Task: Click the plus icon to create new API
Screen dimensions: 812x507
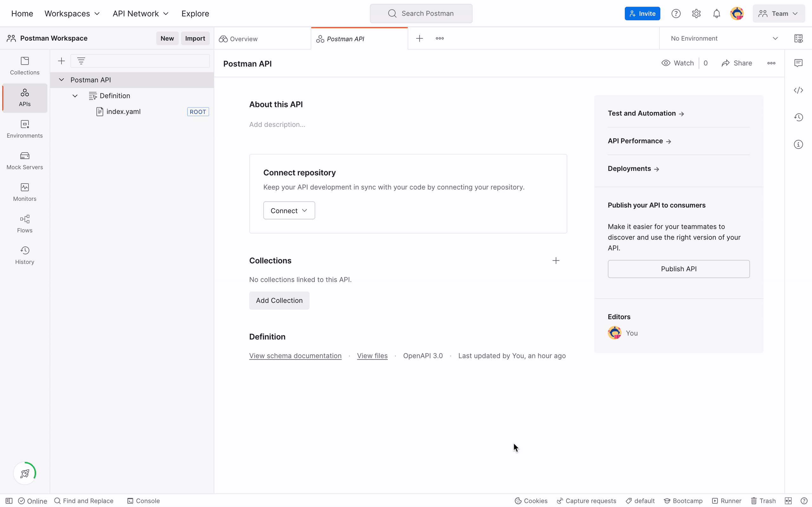Action: point(61,61)
